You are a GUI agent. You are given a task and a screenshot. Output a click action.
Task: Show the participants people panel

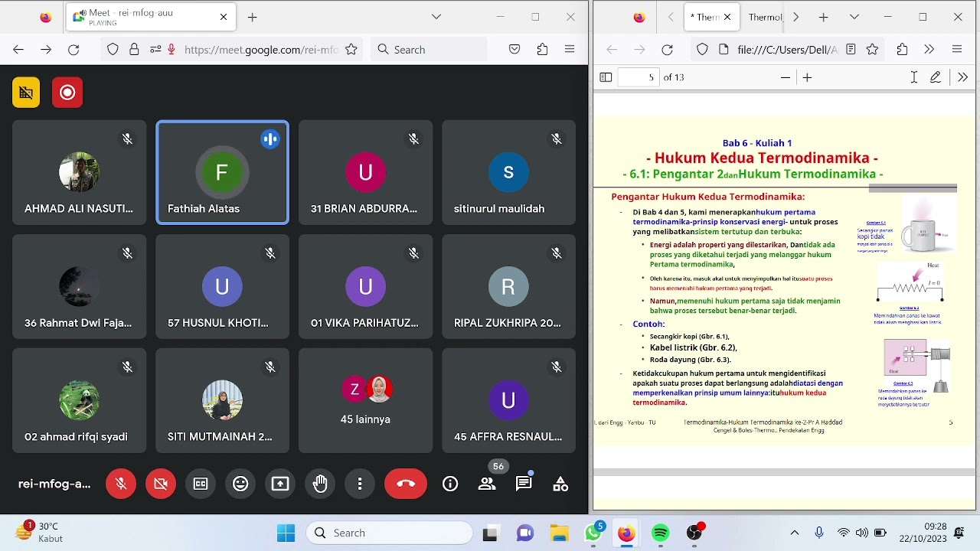click(x=487, y=484)
